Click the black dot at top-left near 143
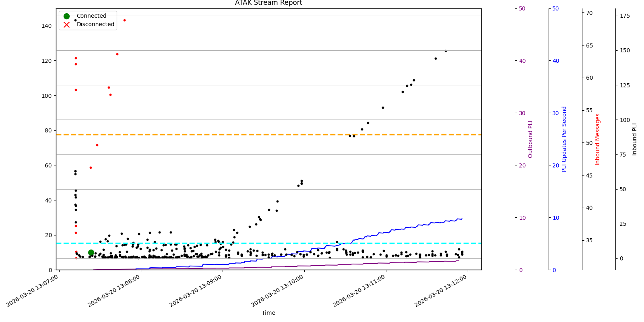Screen dimensions: 644x322 click(75, 20)
